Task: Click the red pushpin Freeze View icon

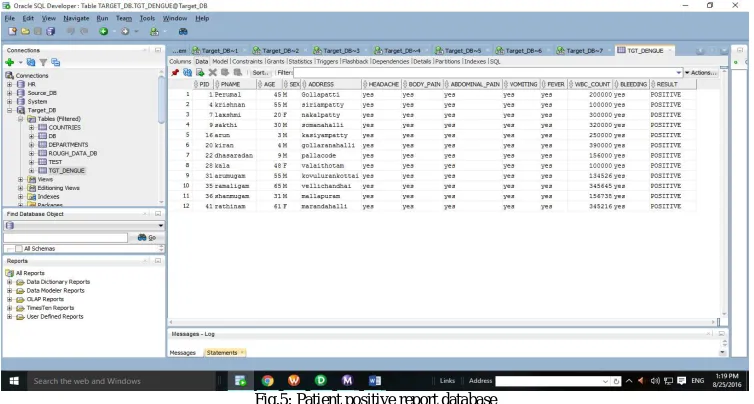Action: point(175,73)
